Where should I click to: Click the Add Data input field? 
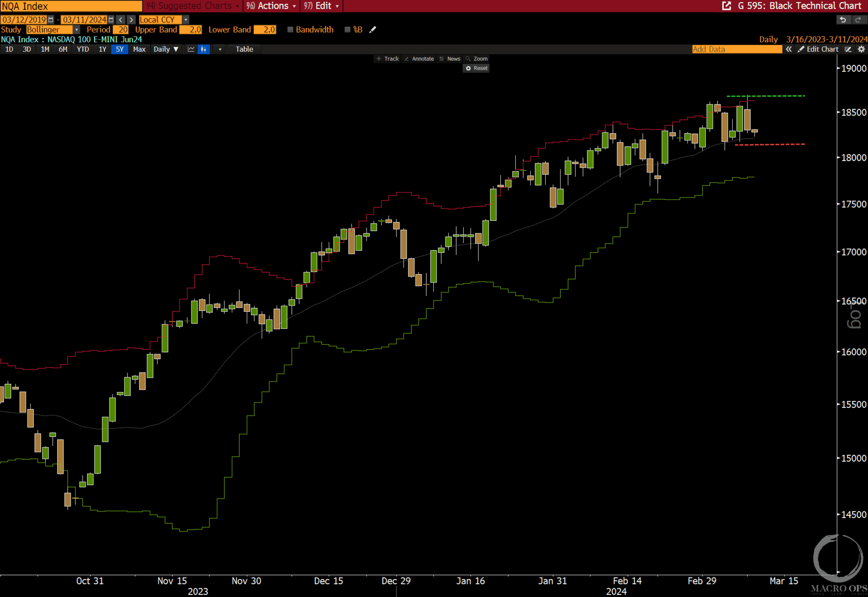(x=737, y=49)
